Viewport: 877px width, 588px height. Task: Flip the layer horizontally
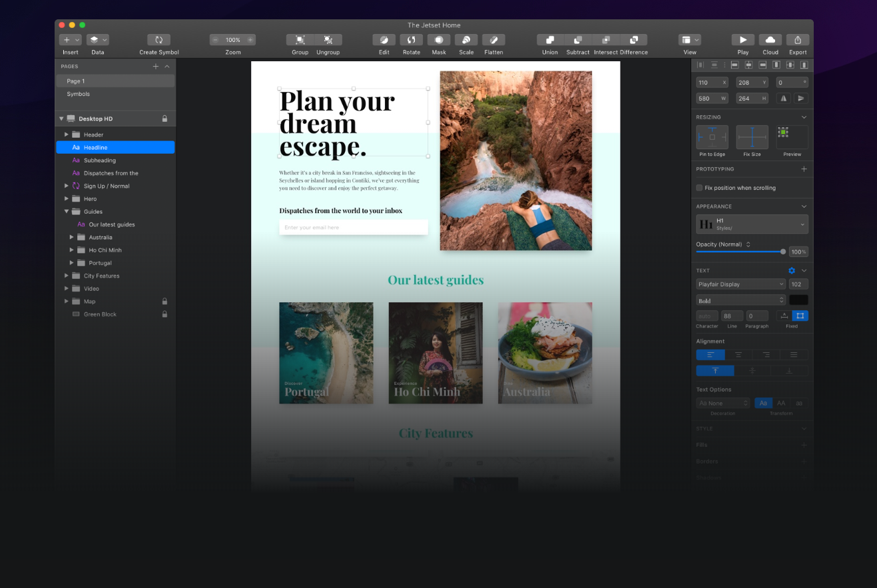[x=784, y=99]
